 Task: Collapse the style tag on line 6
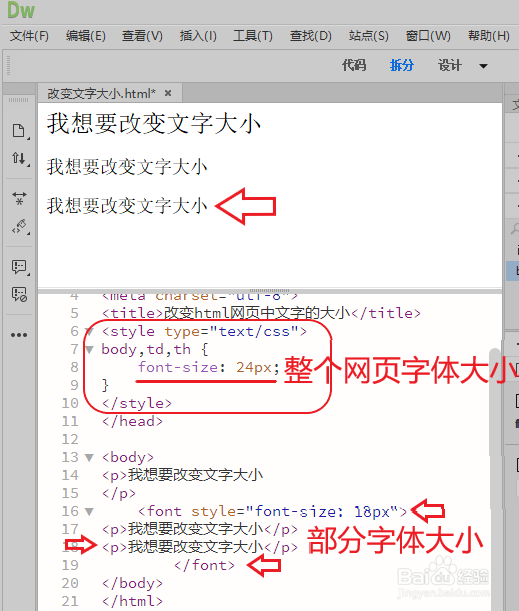[x=89, y=332]
